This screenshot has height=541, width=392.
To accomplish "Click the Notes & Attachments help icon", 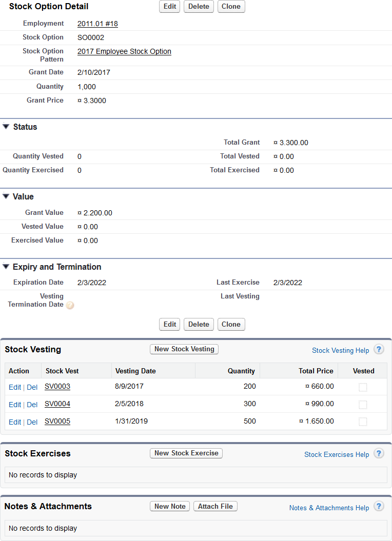I will [379, 507].
